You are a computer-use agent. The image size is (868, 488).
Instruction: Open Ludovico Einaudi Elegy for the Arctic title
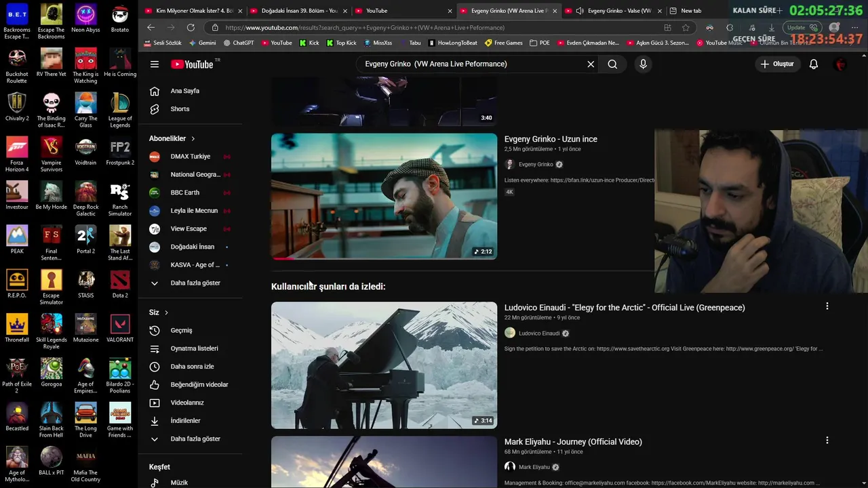(x=625, y=308)
